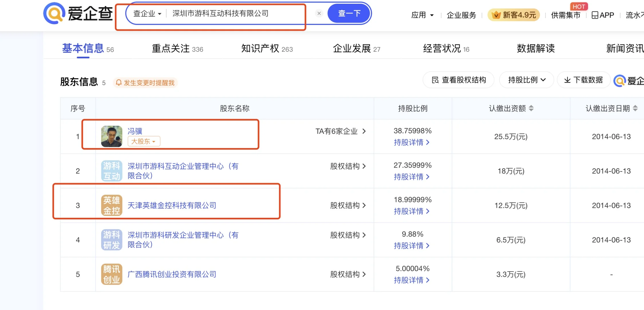The width and height of the screenshot is (644, 310).
Task: Open 深圳市游科互动企业管理中心 link
Action: [x=183, y=171]
